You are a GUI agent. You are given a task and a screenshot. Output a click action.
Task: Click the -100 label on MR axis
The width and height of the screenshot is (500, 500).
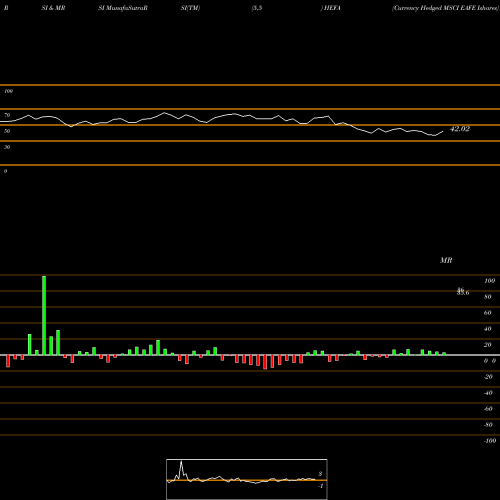tap(490, 441)
